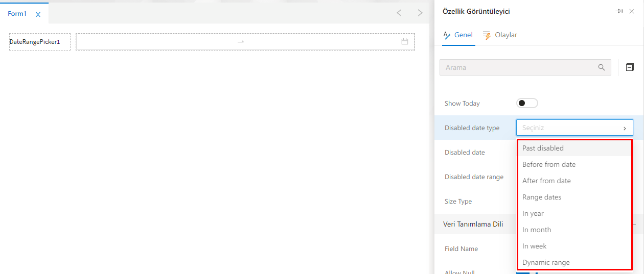The image size is (644, 274).
Task: Choose Before from date option
Action: coord(549,164)
